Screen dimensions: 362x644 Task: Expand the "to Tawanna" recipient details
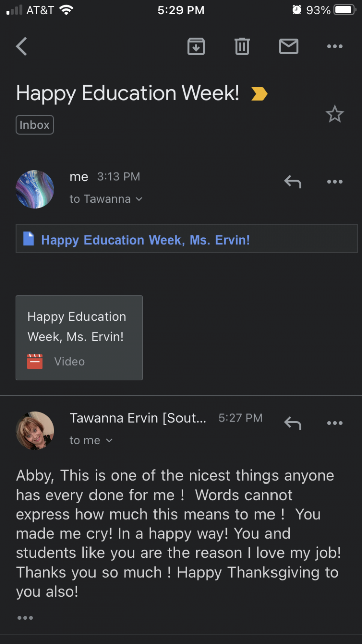point(106,199)
